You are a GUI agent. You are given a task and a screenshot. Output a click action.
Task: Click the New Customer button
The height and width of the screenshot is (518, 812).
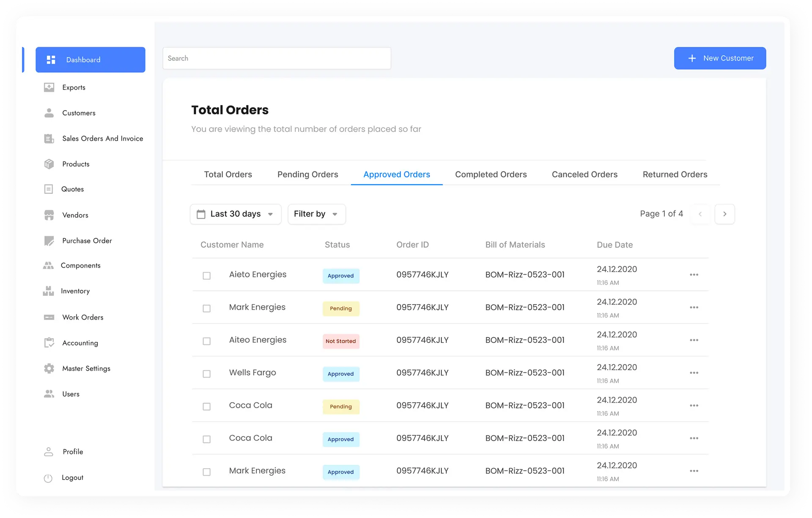click(x=720, y=58)
